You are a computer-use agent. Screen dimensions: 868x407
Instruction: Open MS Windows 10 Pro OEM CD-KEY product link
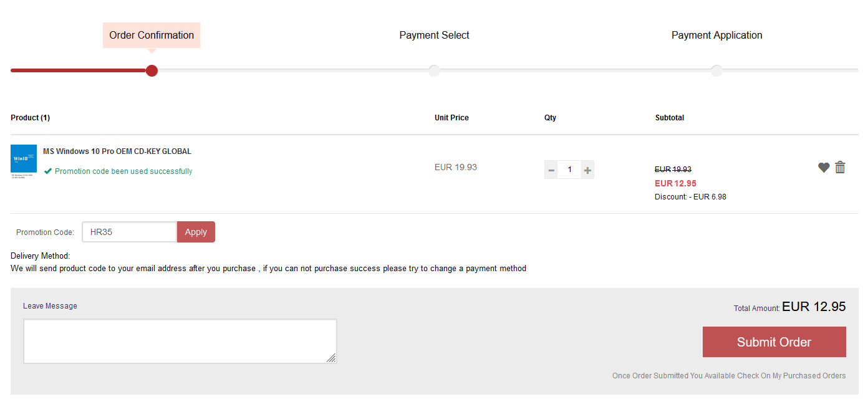click(x=117, y=151)
